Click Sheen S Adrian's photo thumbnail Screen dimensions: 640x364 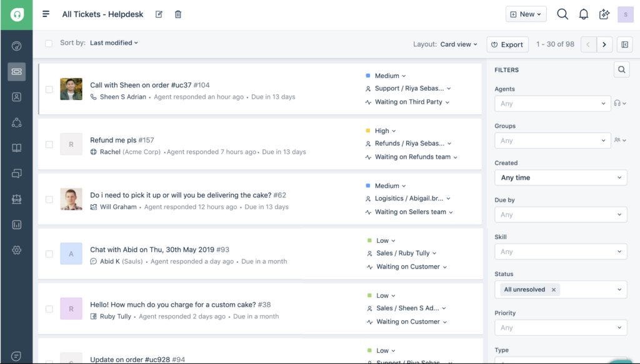click(x=71, y=89)
